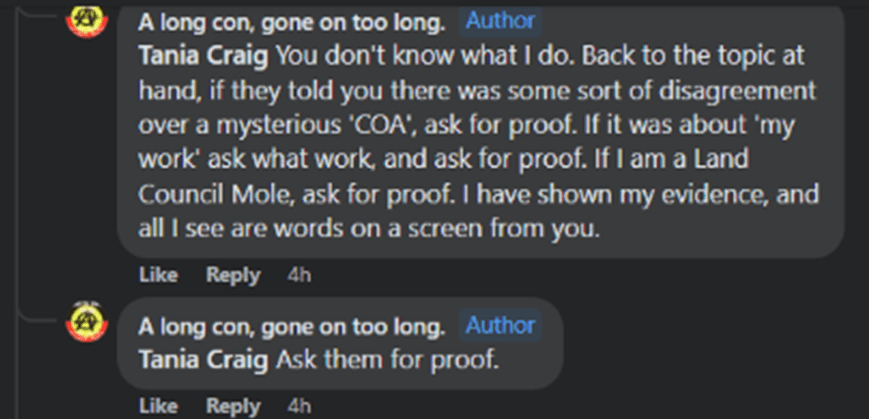Like the long comment about 'COA' proof
Viewport: 869px width, 419px height.
(158, 275)
